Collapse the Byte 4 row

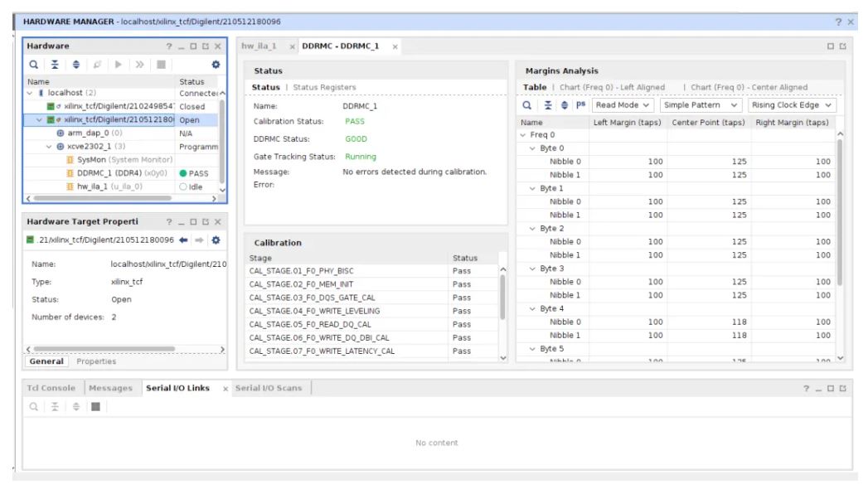tap(532, 308)
